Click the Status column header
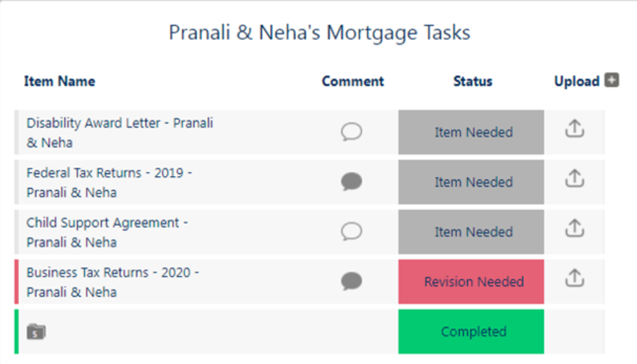This screenshot has height=364, width=637. tap(473, 81)
